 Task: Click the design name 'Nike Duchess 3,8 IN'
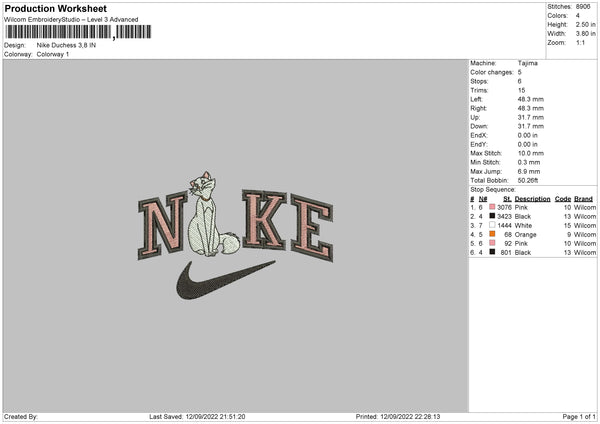point(66,45)
